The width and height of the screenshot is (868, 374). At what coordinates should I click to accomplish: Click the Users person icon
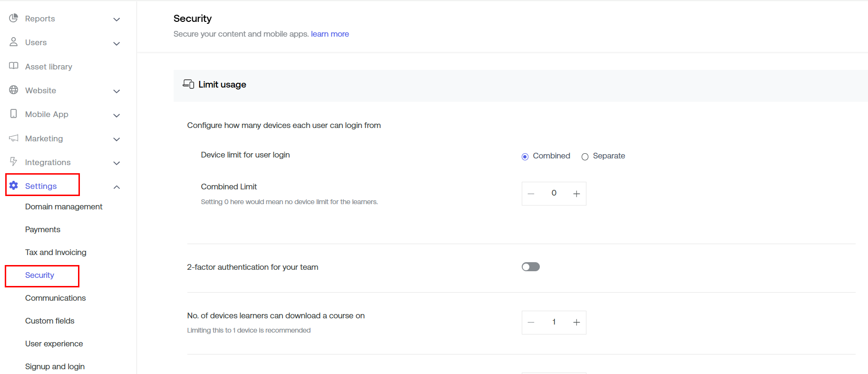(14, 42)
